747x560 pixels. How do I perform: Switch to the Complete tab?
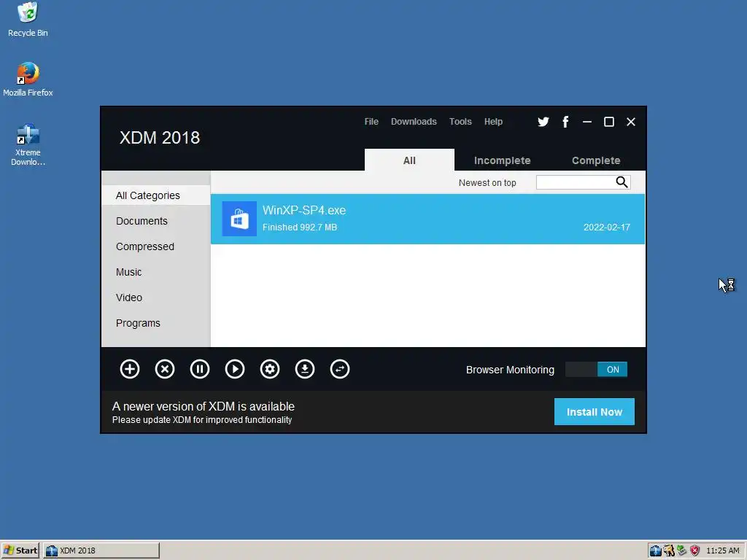[x=596, y=160]
